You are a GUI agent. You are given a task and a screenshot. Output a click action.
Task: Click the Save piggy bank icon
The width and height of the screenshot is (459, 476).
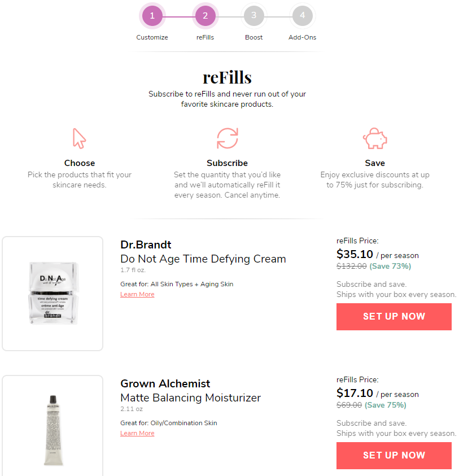click(375, 138)
